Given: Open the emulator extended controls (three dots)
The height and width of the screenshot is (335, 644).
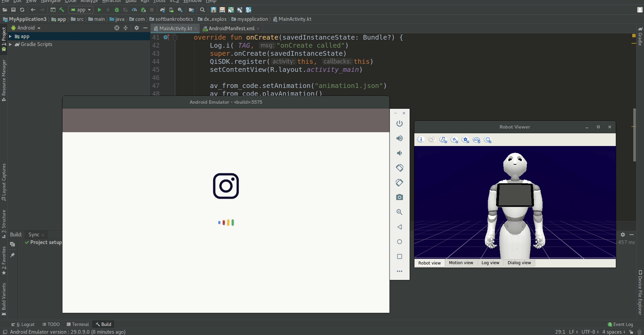Looking at the screenshot, I should coord(399,271).
